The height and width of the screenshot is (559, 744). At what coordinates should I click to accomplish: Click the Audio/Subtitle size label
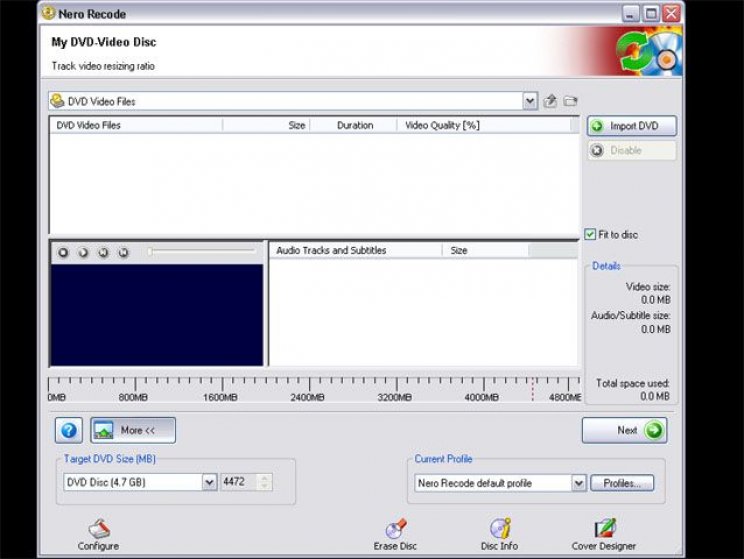click(631, 316)
